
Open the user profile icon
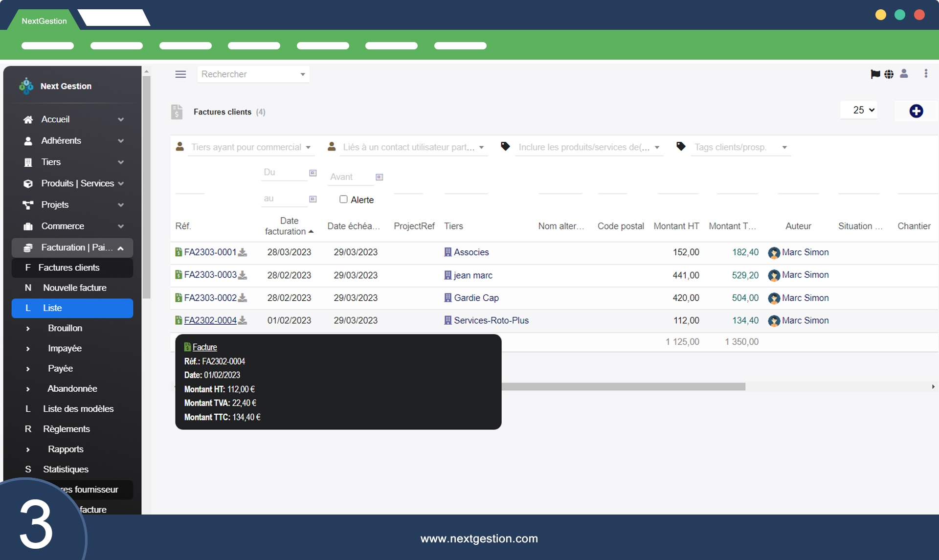904,74
